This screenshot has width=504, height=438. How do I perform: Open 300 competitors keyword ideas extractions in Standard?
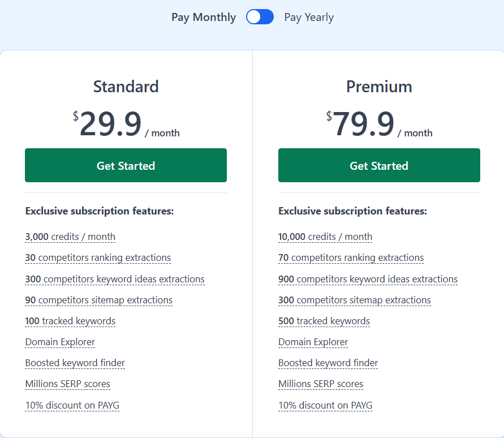click(x=115, y=279)
